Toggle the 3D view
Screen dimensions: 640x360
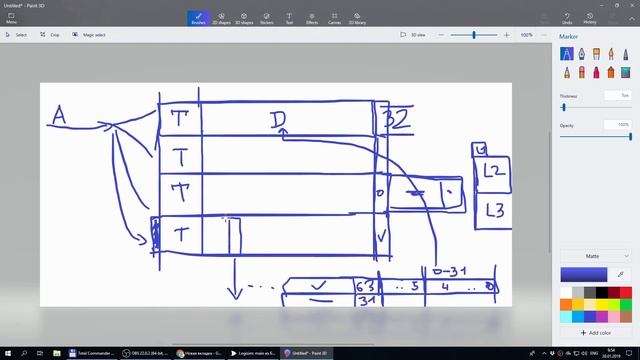(x=413, y=35)
